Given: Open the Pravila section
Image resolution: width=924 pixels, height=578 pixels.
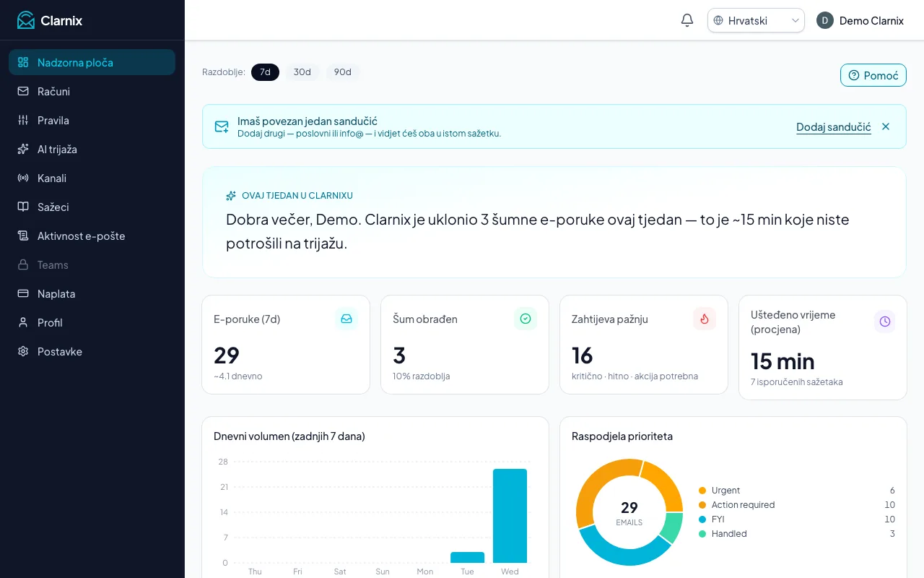Looking at the screenshot, I should tap(92, 120).
